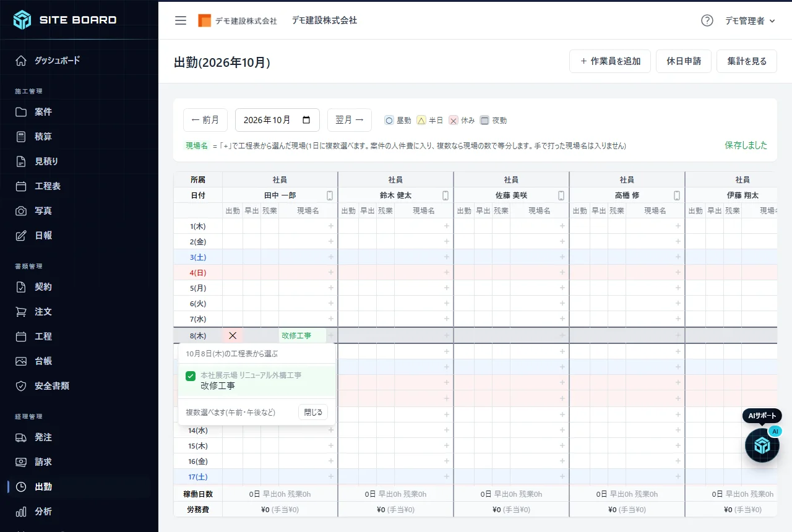Click the phone icon beside 田中 一郎
This screenshot has width=792, height=532.
point(330,195)
